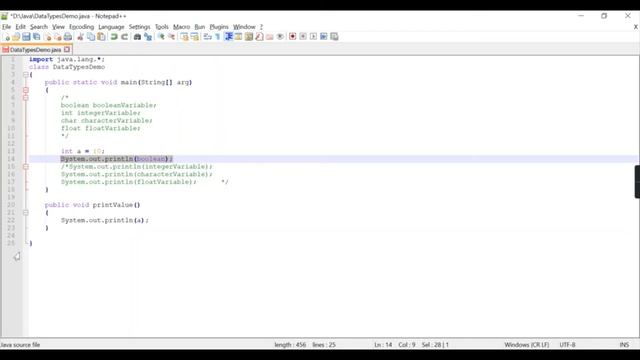Viewport: 640px width, 360px height.
Task: Open the Settings menu
Action: [x=140, y=27]
